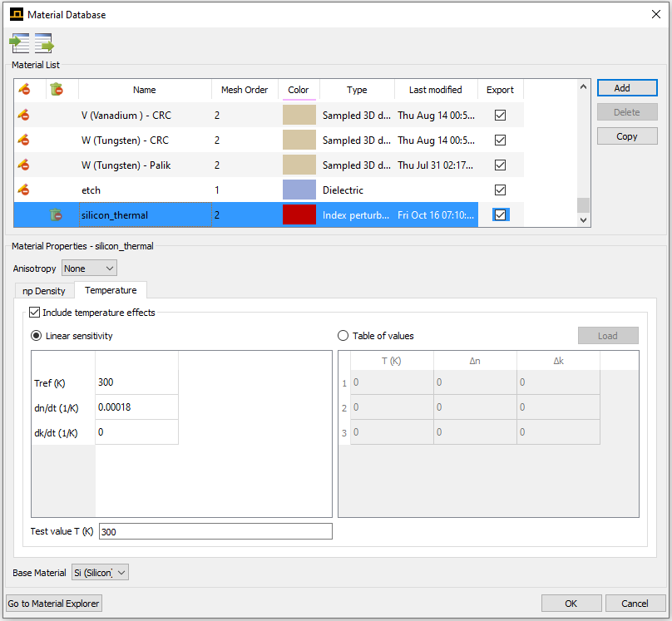Toggle Export checkbox for W (Tungsten) - Palik
Viewport: 672px width, 621px height.
(x=500, y=165)
